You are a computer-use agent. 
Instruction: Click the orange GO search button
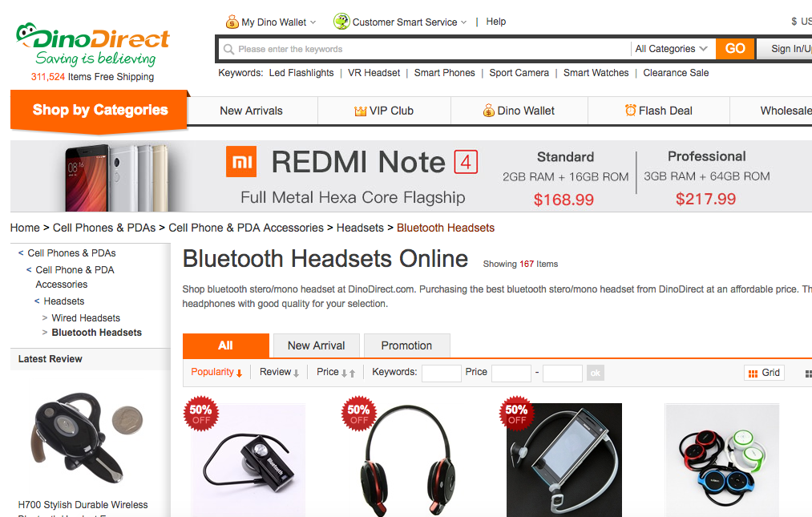click(x=735, y=49)
